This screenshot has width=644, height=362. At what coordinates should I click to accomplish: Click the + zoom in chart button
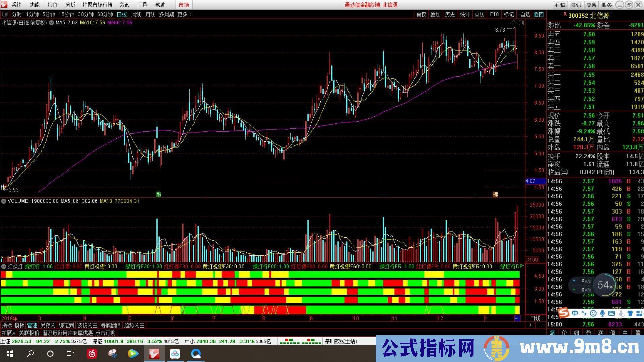[531, 325]
